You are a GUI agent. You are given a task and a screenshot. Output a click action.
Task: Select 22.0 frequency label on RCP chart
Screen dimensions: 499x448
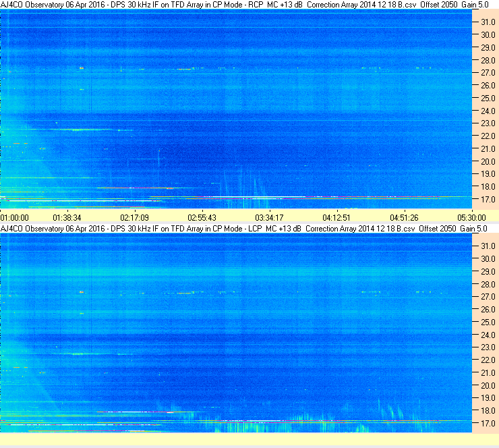488,136
